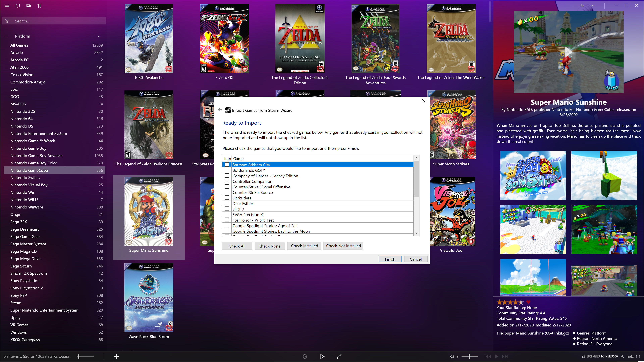Screen dimensions: 644x362
Task: Click the plus add game icon
Action: [x=117, y=356]
